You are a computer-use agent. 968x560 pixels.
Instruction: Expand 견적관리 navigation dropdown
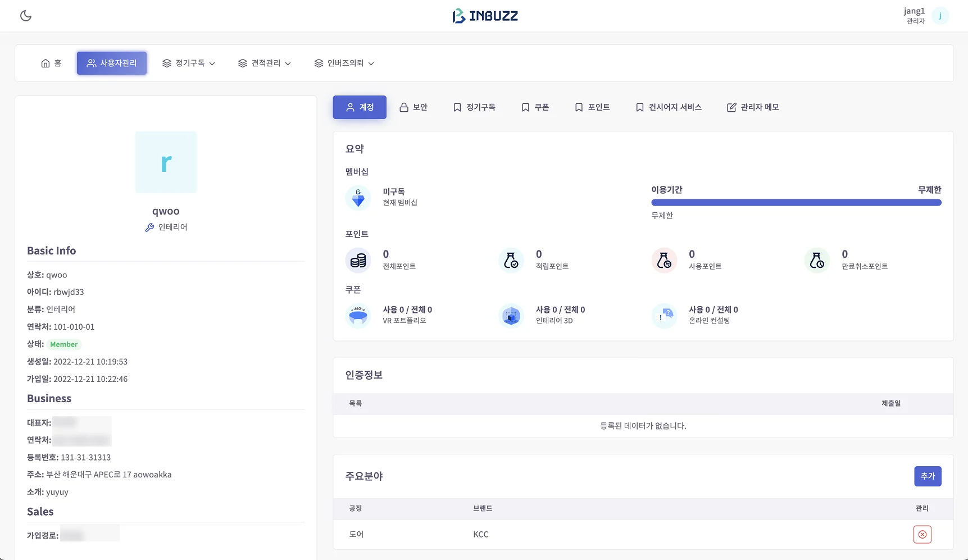click(x=265, y=63)
